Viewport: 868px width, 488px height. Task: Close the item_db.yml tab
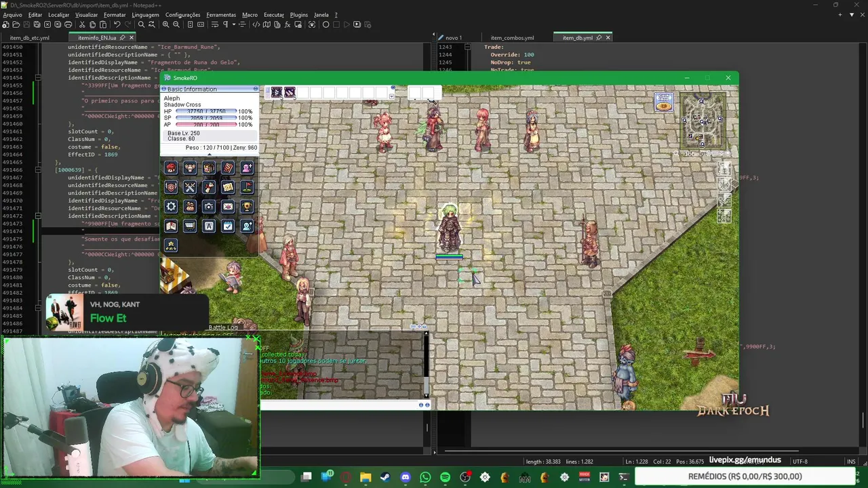608,38
